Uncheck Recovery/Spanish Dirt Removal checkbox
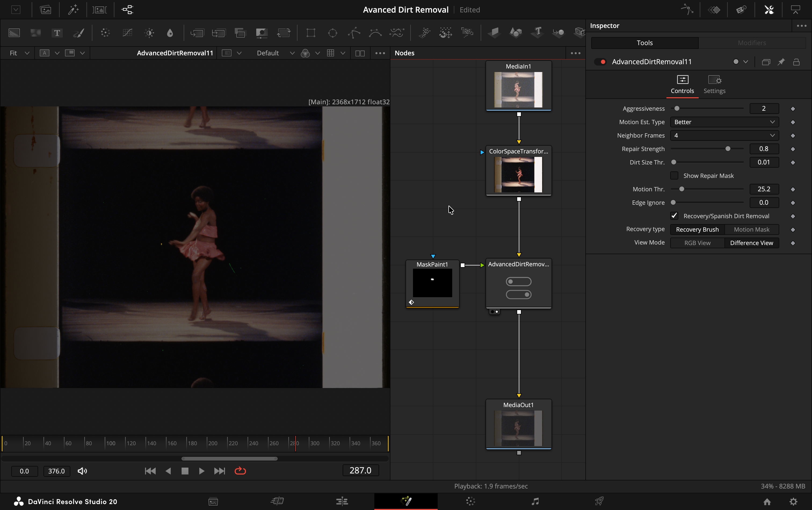812x510 pixels. pos(674,216)
